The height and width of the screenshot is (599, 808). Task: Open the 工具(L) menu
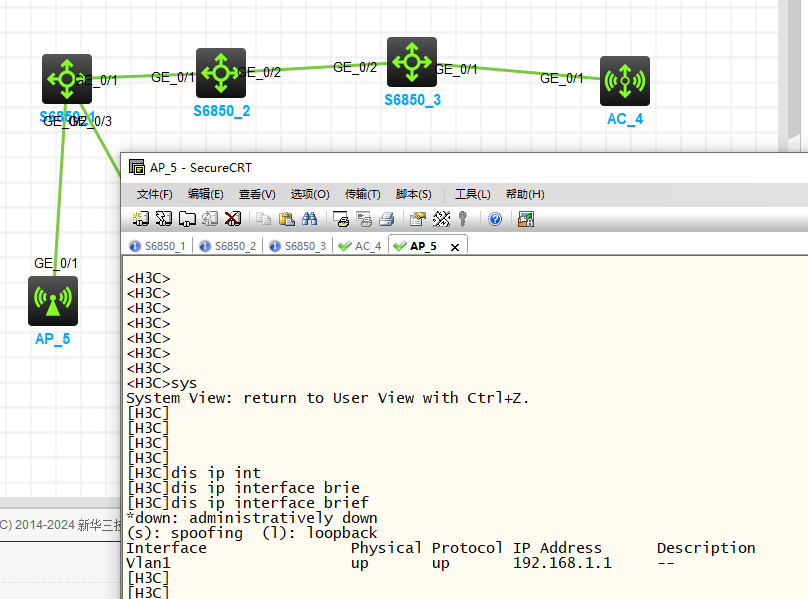click(x=473, y=194)
